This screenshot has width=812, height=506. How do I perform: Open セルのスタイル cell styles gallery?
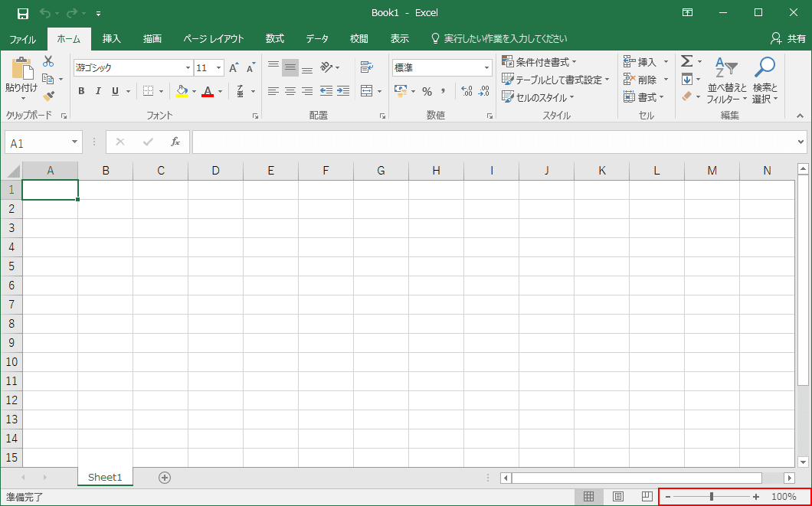(538, 97)
